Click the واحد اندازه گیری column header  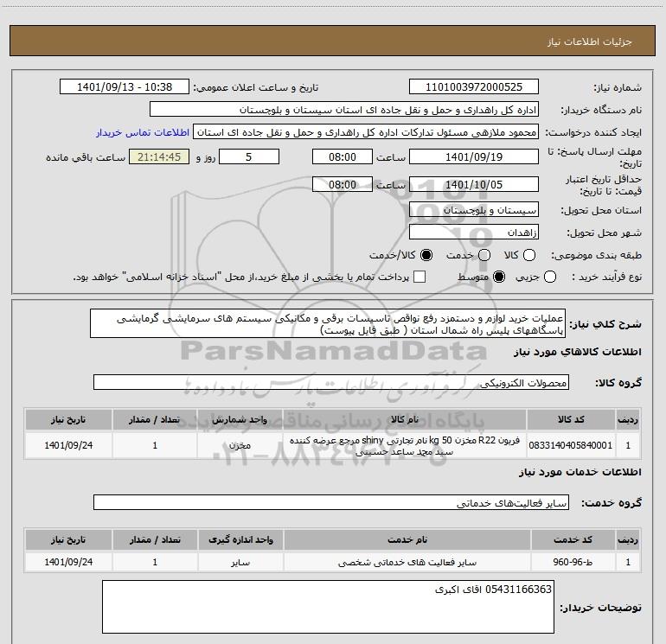click(240, 539)
